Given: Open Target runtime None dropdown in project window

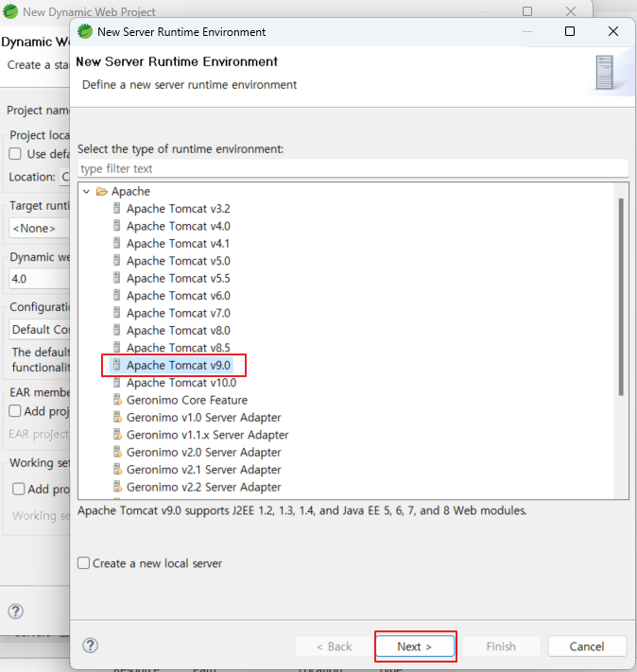Looking at the screenshot, I should [x=39, y=228].
